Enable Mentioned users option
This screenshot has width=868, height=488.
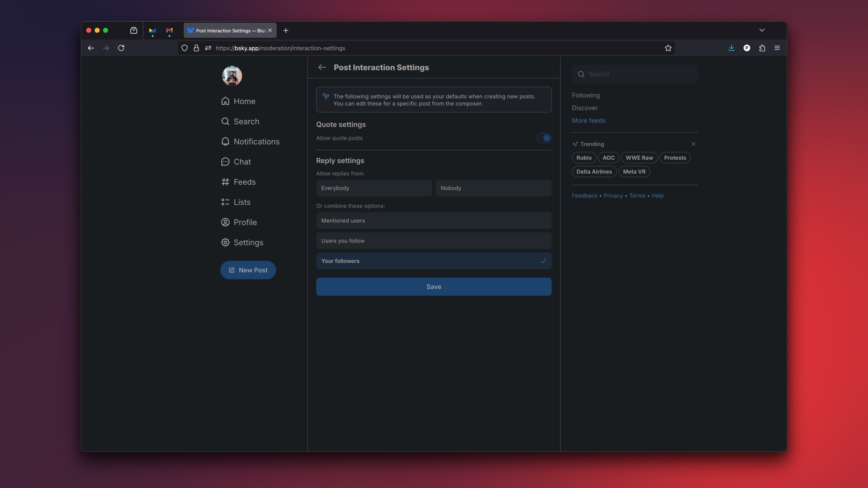click(434, 220)
